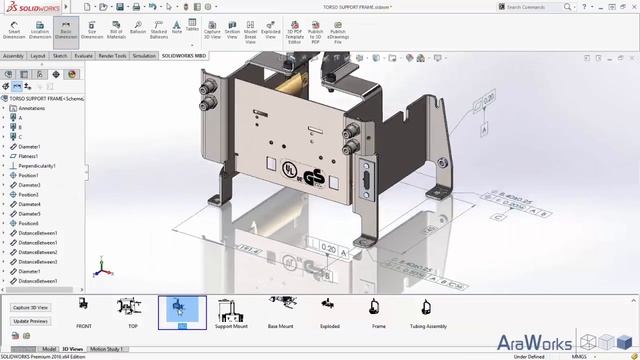Screen dimensions: 640x360
Task: Select the Size Dimension tool
Action: pyautogui.click(x=92, y=30)
